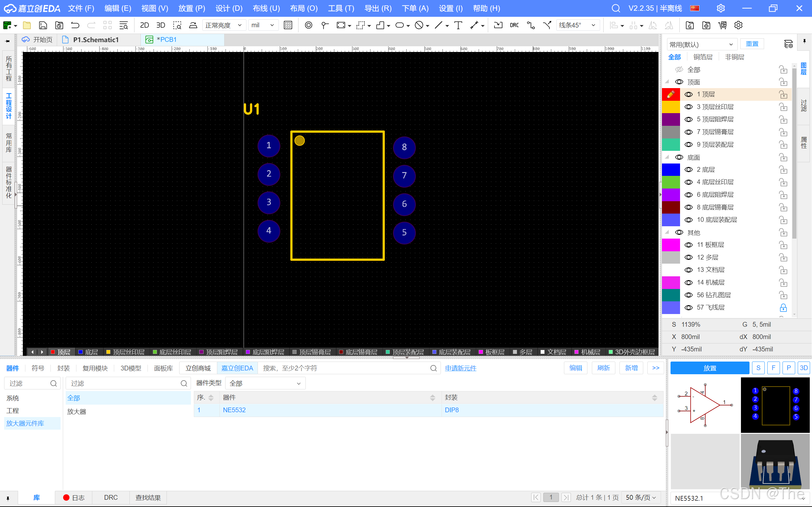The width and height of the screenshot is (812, 507).
Task: Select the dimension measurement tool
Action: [x=474, y=25]
